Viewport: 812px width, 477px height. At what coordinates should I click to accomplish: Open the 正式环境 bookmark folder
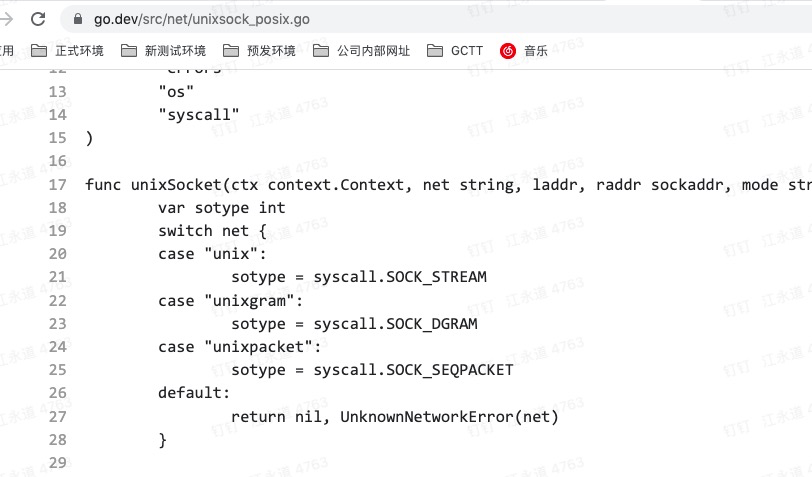tap(67, 51)
